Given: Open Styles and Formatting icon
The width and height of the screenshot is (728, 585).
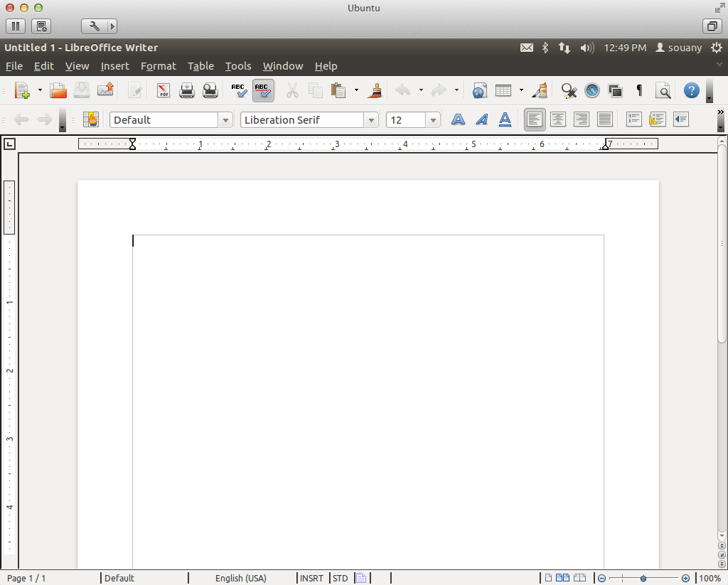Looking at the screenshot, I should click(91, 119).
